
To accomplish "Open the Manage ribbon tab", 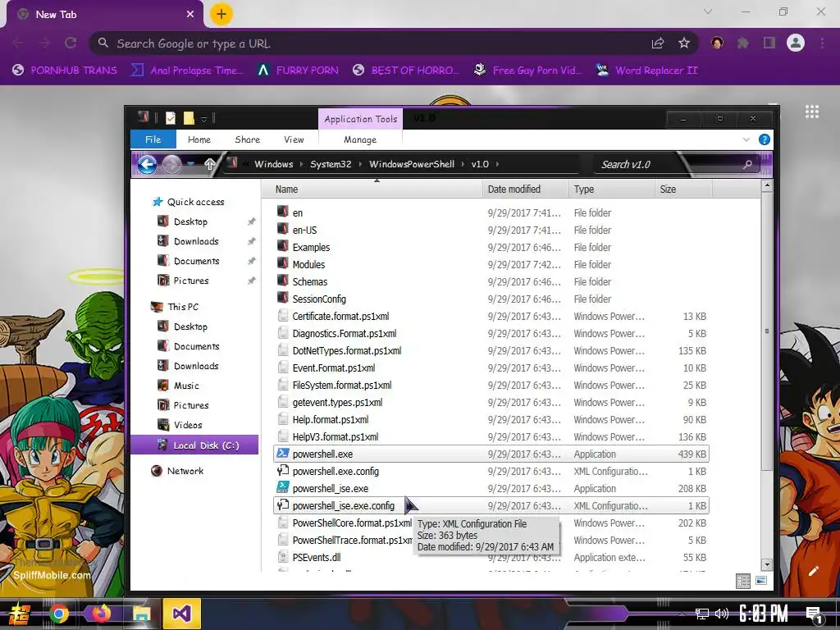I will point(360,139).
